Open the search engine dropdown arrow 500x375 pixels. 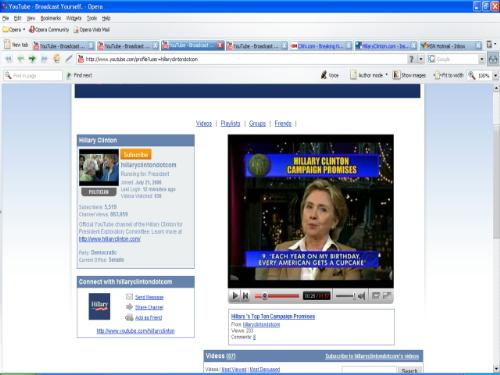482,59
